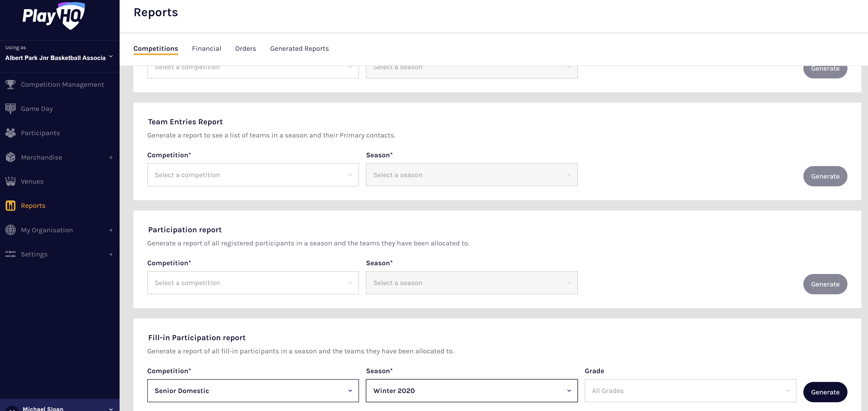Expand the Settings submenu plus
Screen dimensions: 868x411
tap(111, 254)
